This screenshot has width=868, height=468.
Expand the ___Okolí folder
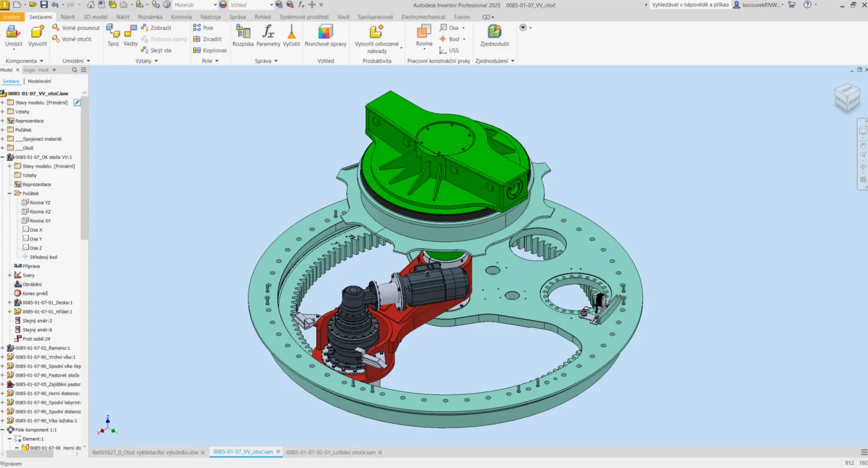click(x=3, y=148)
